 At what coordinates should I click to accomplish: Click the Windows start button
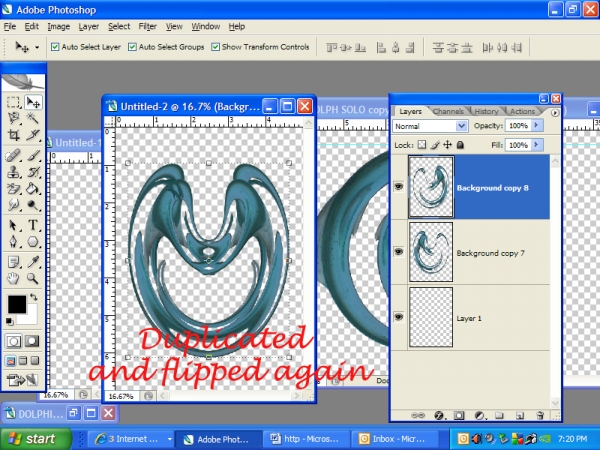pyautogui.click(x=36, y=439)
